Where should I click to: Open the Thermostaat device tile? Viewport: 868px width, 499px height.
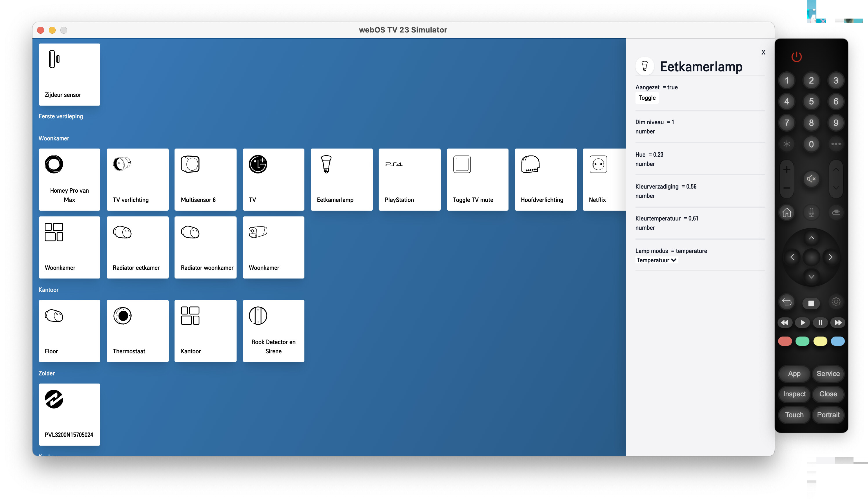click(137, 331)
